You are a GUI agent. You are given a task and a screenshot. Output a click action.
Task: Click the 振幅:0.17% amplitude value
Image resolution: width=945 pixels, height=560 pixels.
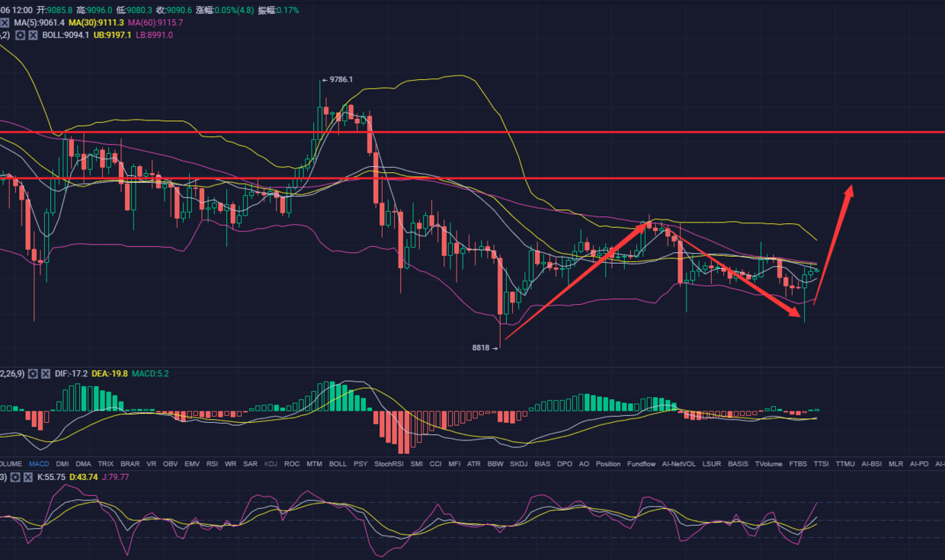pyautogui.click(x=278, y=11)
